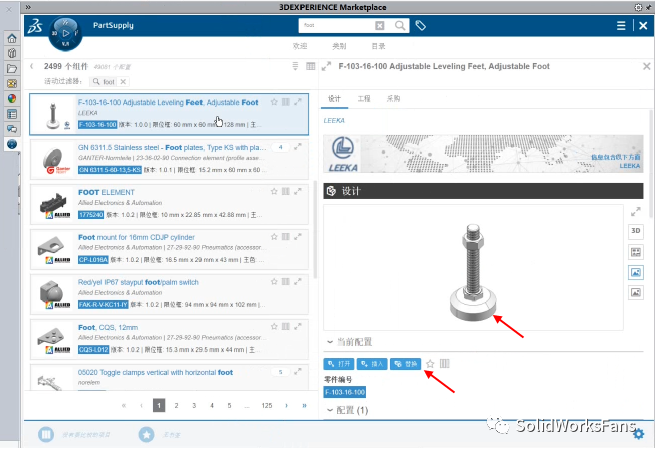
Task: Open the 目录 navigation tab
Action: coord(378,46)
